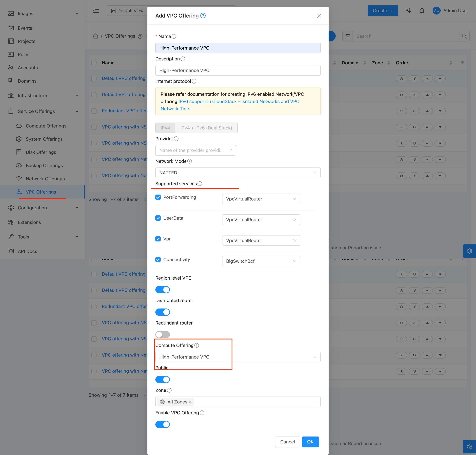Screen dimensions: 476x455
Task: Click the info icon next to Name label
Action: [x=174, y=36]
